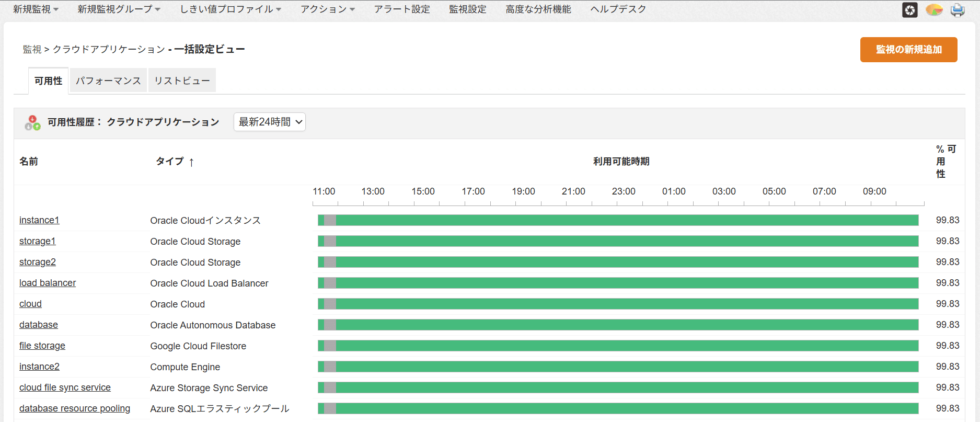The height and width of the screenshot is (422, 980).
Task: Click the Azure SQLエラスティックプール type cell
Action: [220, 408]
